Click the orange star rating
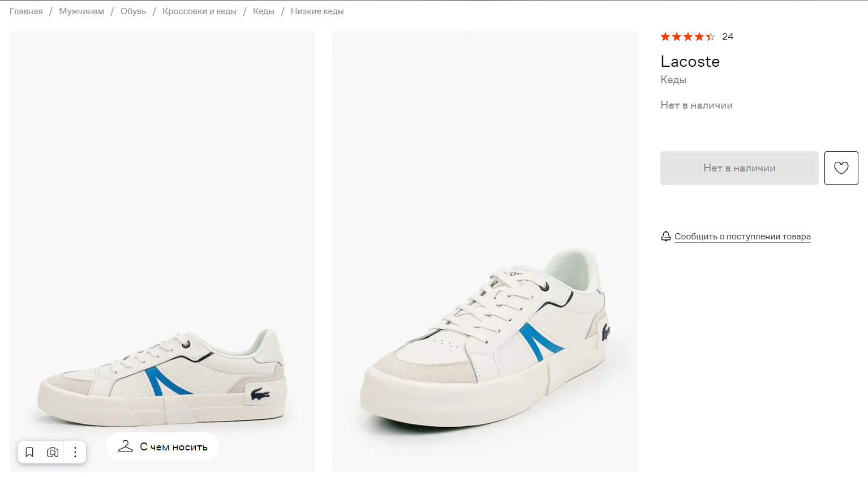The image size is (868, 477). coord(687,37)
